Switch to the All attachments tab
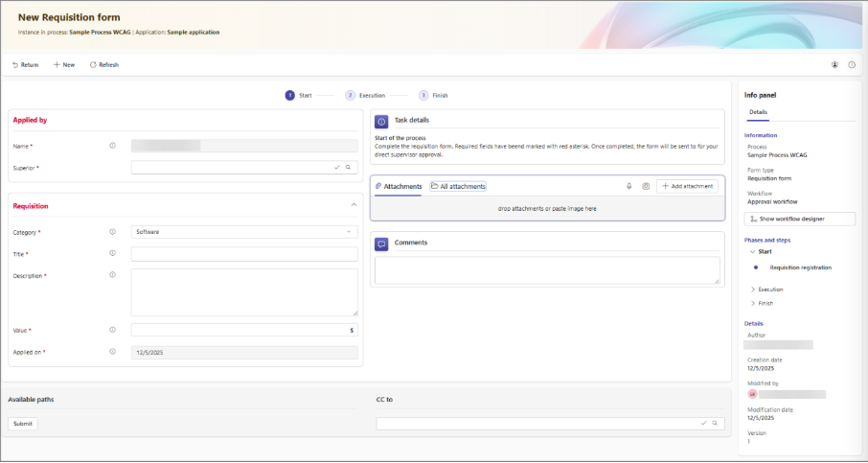 tap(458, 186)
